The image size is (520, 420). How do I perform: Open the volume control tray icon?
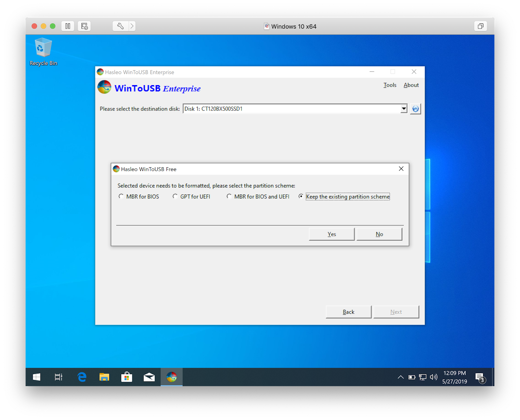(434, 377)
